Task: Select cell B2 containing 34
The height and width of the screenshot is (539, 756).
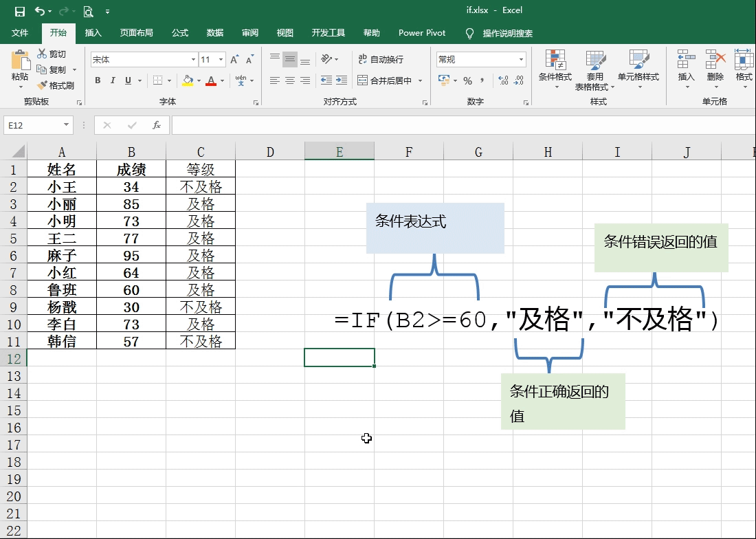Action: 131,187
